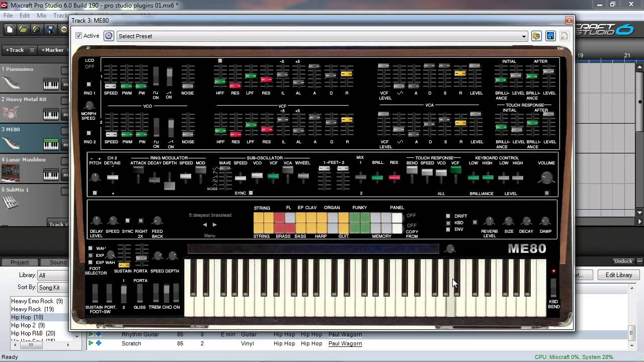Toggle sub-oscillator SYNC switch
The height and width of the screenshot is (362, 644).
pyautogui.click(x=251, y=193)
